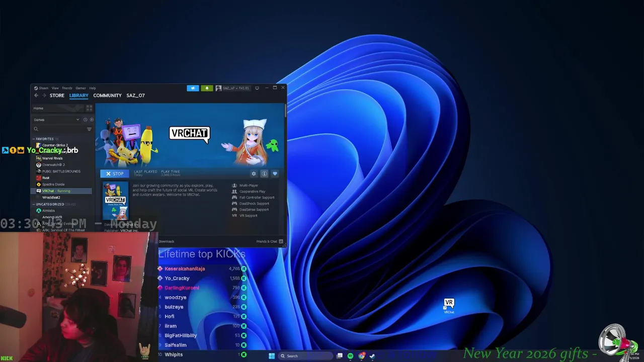Click the Aimlabs icon in the game list

pyautogui.click(x=39, y=211)
